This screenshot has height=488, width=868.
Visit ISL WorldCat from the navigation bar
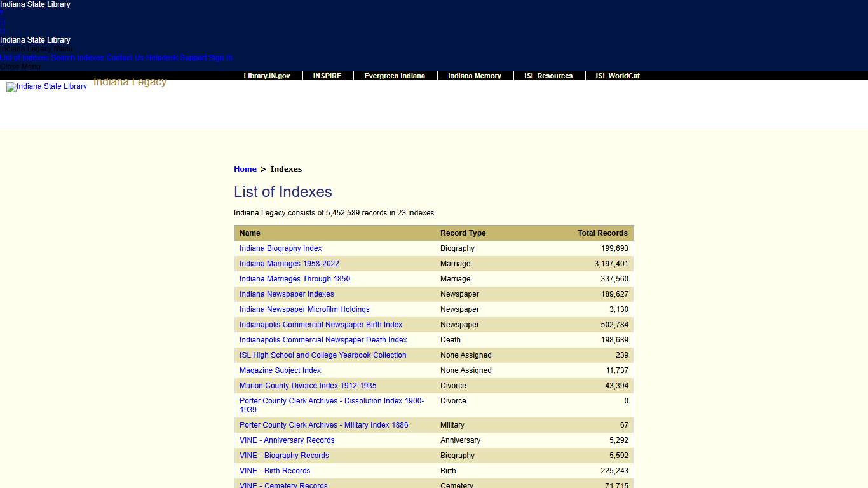(618, 76)
